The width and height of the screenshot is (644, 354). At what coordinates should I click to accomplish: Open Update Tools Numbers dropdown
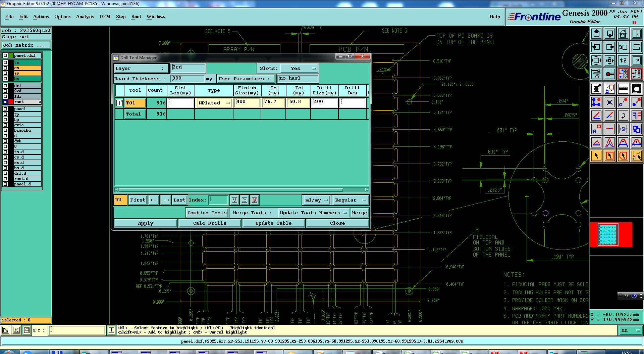click(x=313, y=213)
